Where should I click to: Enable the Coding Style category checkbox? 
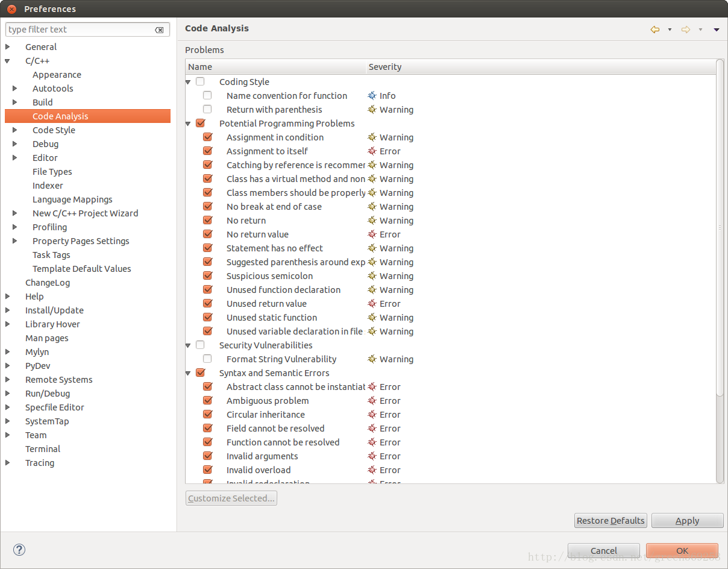click(200, 82)
